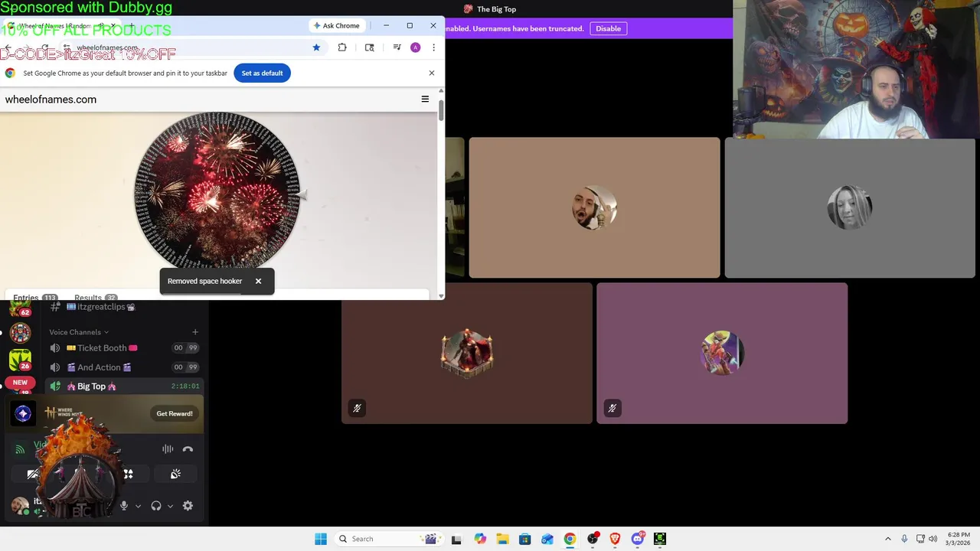Open green leaf server with 26 badge
Screen dimensions: 980x551
point(20,360)
